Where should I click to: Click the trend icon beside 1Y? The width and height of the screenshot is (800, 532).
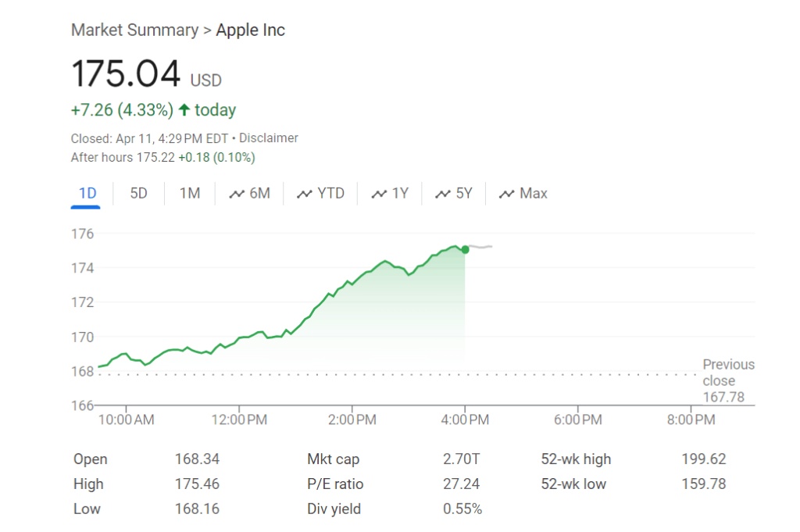point(379,194)
